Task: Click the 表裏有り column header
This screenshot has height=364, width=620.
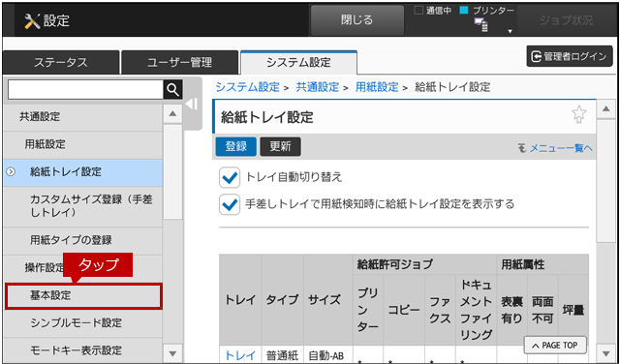Action: 512,310
